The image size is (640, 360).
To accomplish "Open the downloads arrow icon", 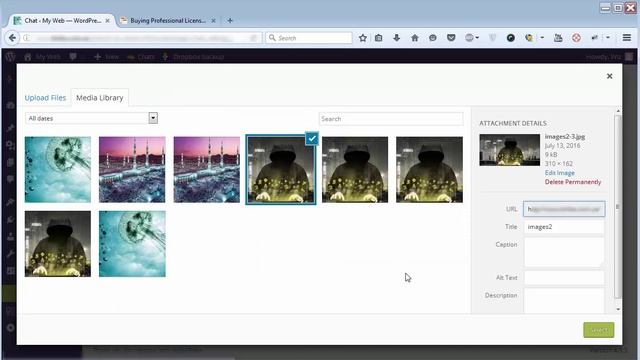I will pyautogui.click(x=396, y=38).
